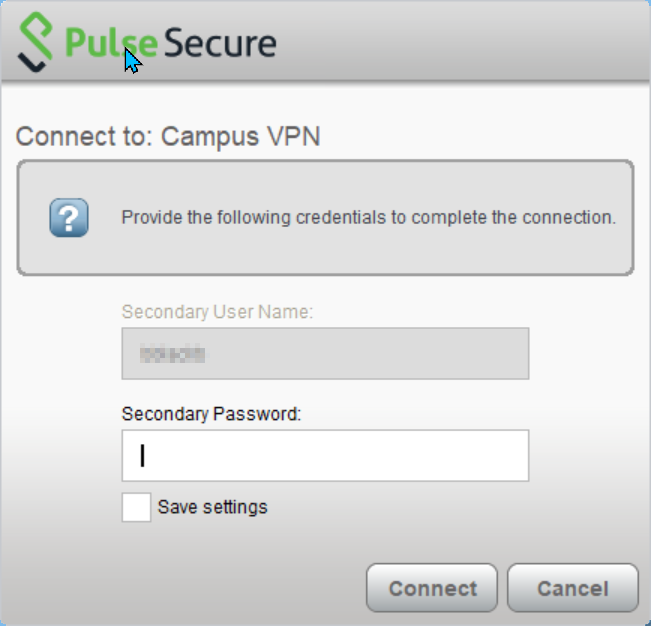
Task: Click the blank area left of Connect button
Action: coord(200,588)
